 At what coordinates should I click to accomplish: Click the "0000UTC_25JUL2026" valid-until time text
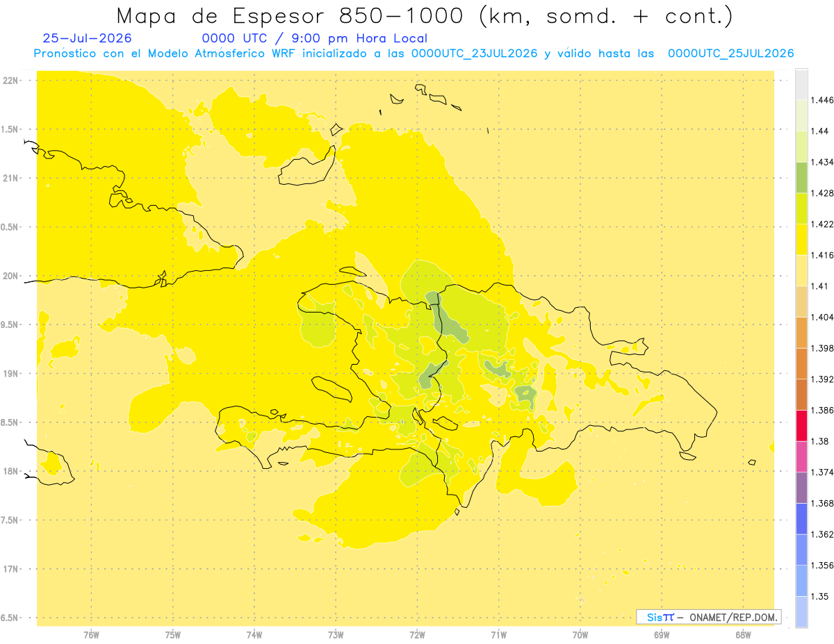point(731,53)
